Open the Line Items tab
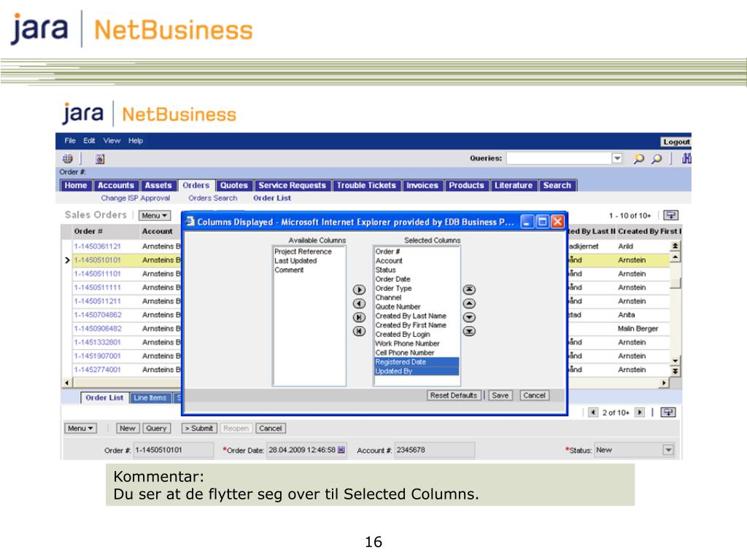 [150, 397]
